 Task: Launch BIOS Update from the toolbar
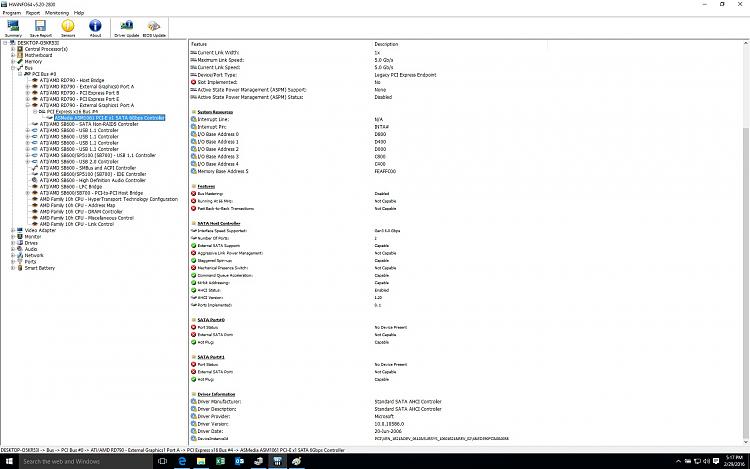click(x=154, y=28)
